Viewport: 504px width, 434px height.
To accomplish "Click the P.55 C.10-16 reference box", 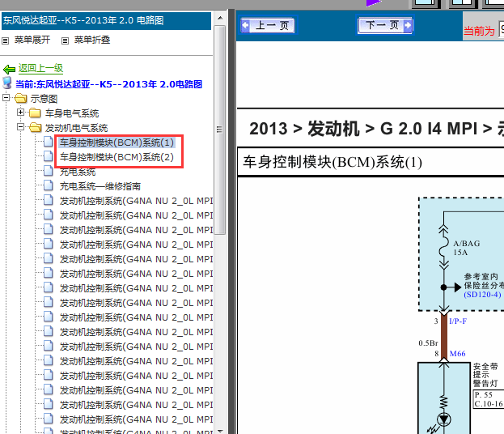I will click(x=489, y=399).
